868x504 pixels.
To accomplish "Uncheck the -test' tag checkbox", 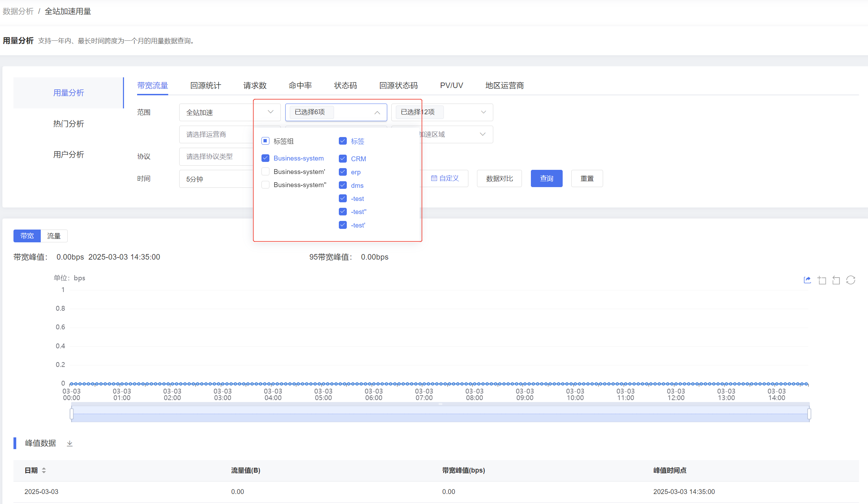I will 343,225.
